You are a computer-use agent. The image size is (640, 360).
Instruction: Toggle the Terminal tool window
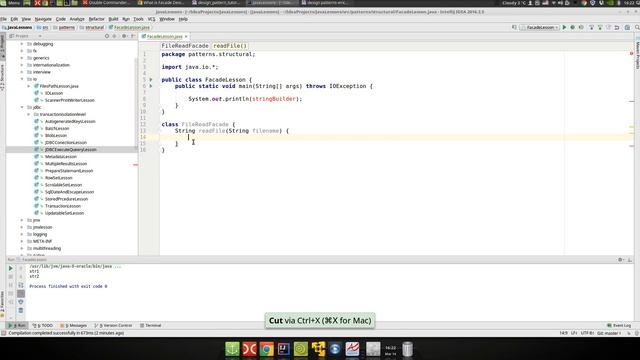point(151,325)
